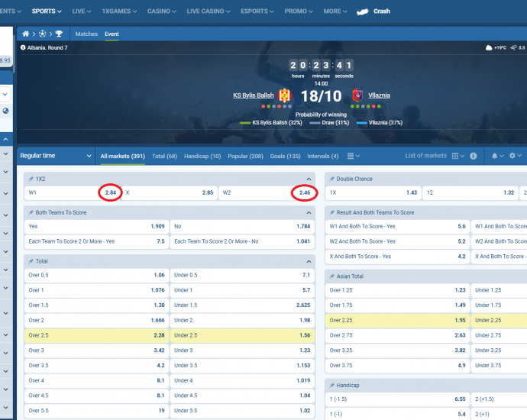Open the PROMO menu
Viewport: 527px width, 420px height.
click(x=299, y=11)
